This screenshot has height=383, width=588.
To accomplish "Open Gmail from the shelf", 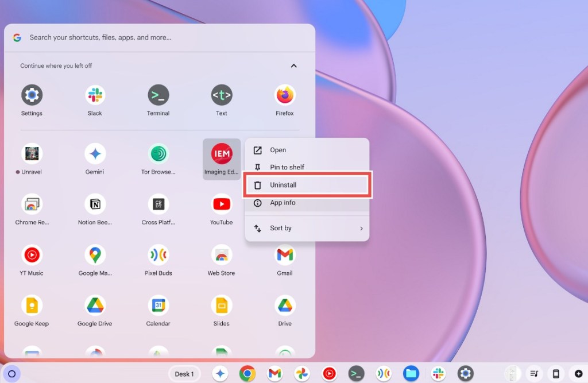I will coord(275,374).
